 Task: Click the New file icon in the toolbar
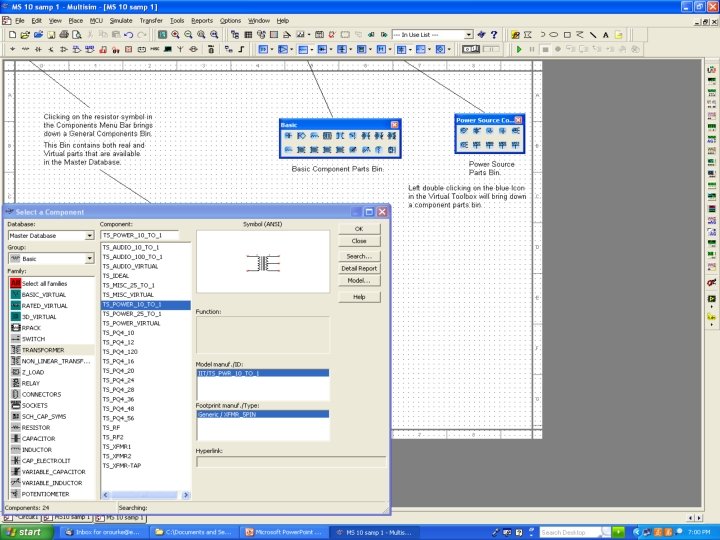pyautogui.click(x=12, y=35)
